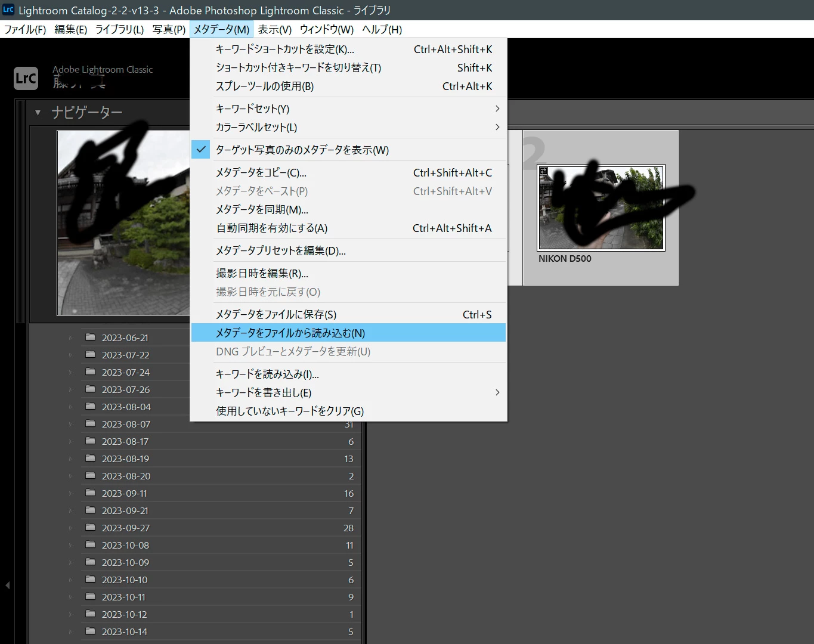Open the ファイル(F) menu
Image resolution: width=814 pixels, height=644 pixels.
coord(25,29)
